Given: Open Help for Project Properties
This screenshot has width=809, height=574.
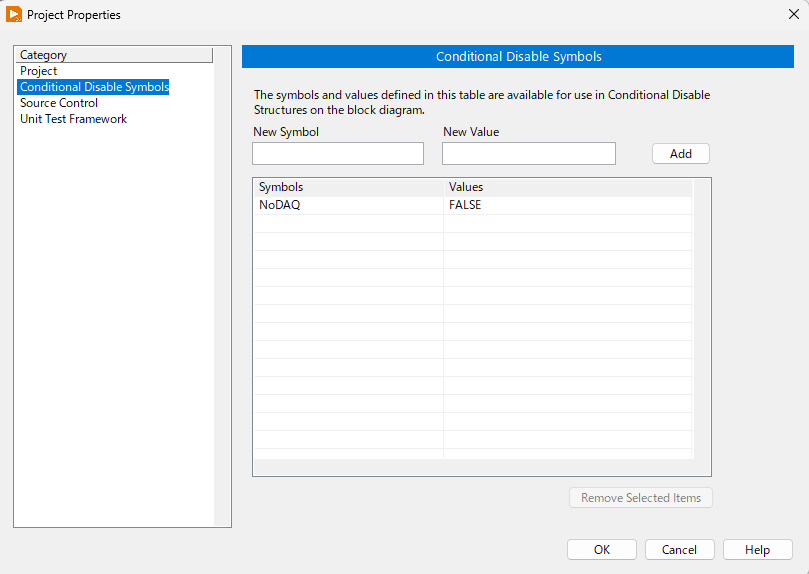Looking at the screenshot, I should pyautogui.click(x=757, y=550).
